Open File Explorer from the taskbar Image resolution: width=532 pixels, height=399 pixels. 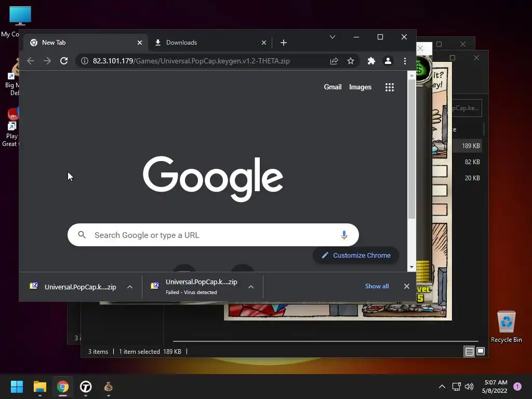click(39, 387)
